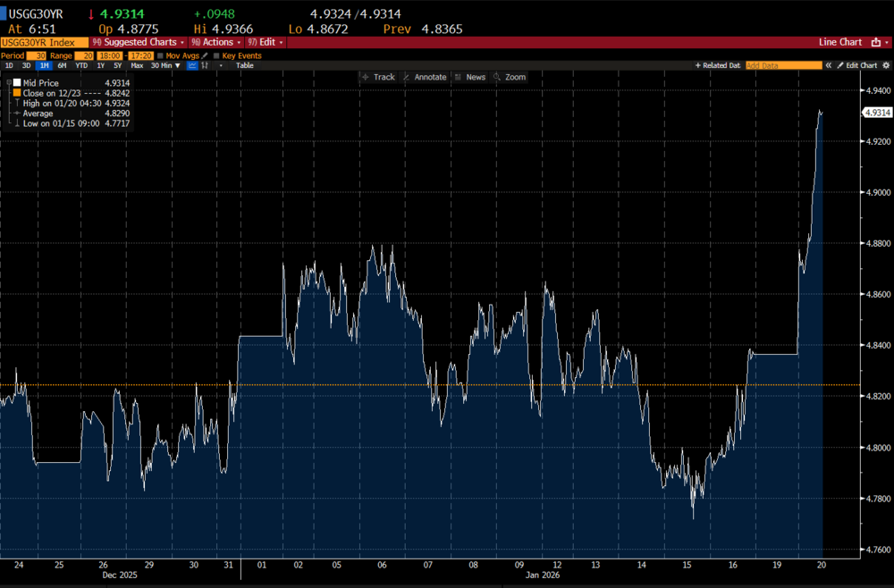This screenshot has width=894, height=588.
Task: Click the Mov Avgs edit pencil icon
Action: tap(204, 55)
